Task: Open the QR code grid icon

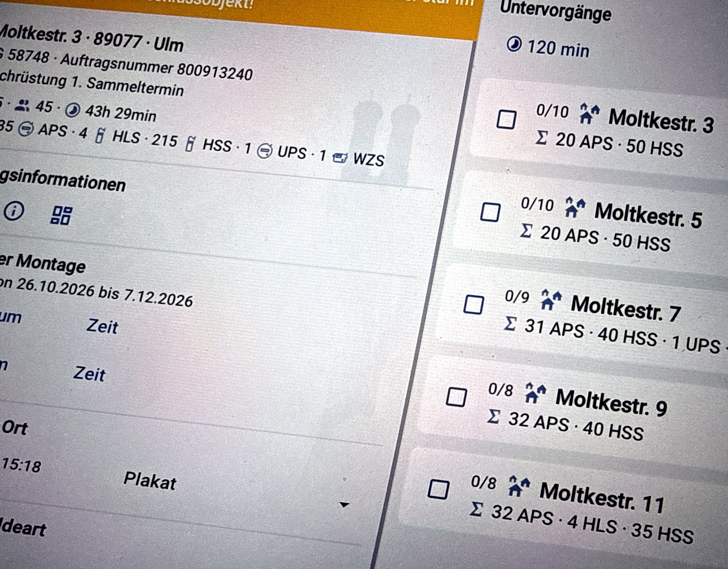Action: [61, 216]
